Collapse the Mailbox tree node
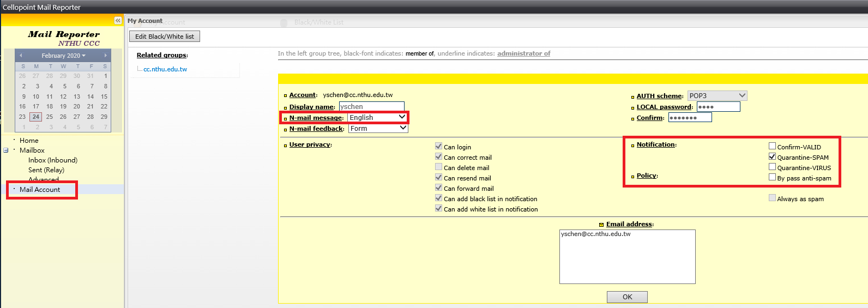Screen dimensions: 868x308 point(6,150)
